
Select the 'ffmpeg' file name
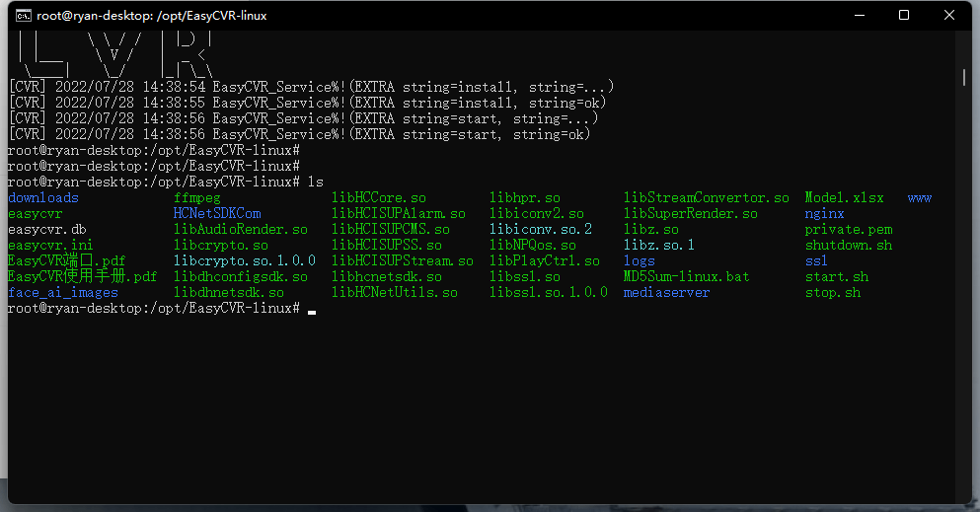click(196, 198)
